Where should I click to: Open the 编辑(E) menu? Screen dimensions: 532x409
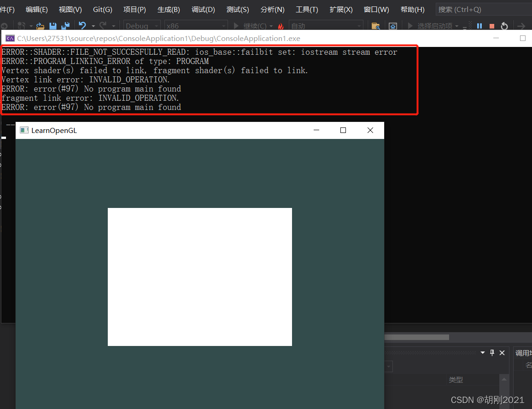click(37, 10)
